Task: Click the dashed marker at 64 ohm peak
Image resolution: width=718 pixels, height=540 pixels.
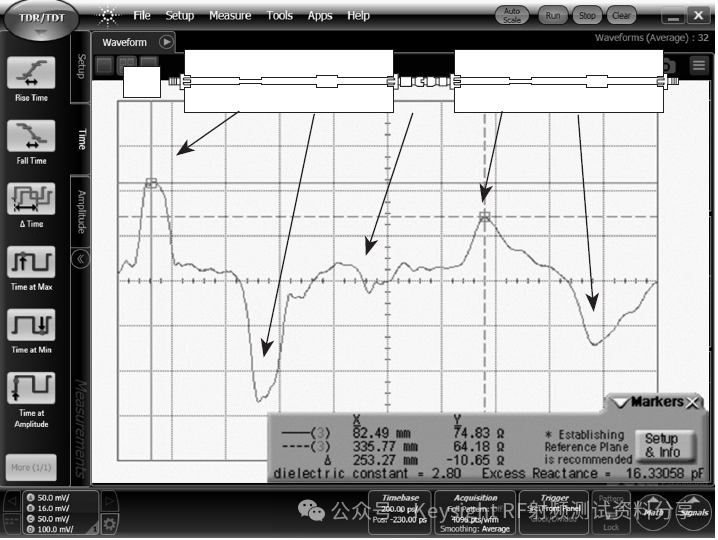Action: pyautogui.click(x=484, y=217)
